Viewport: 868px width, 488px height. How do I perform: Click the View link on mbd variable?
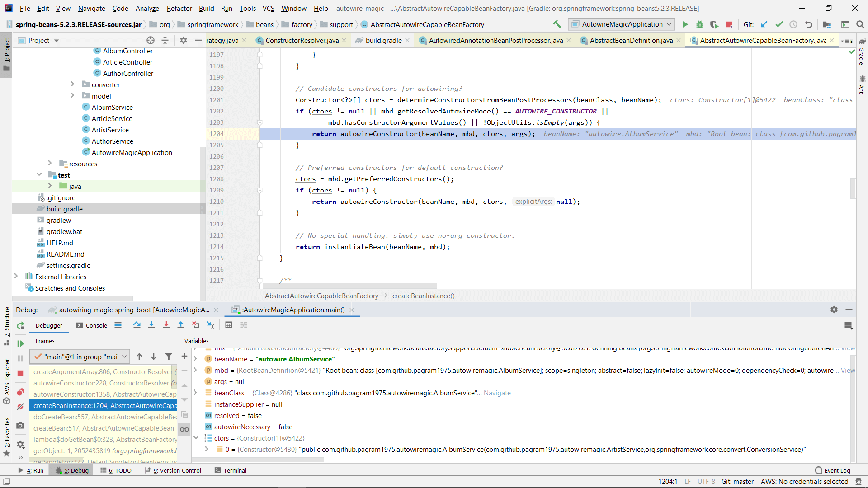[847, 371]
